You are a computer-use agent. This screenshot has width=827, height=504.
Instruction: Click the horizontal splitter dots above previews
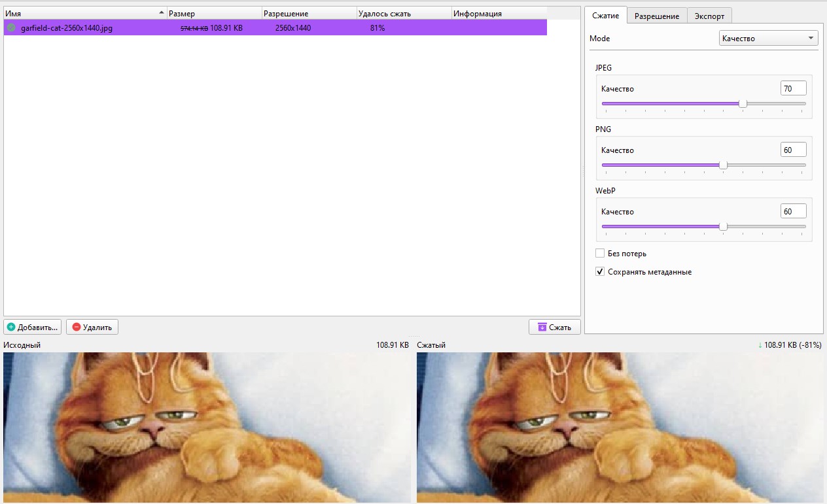coord(413,336)
